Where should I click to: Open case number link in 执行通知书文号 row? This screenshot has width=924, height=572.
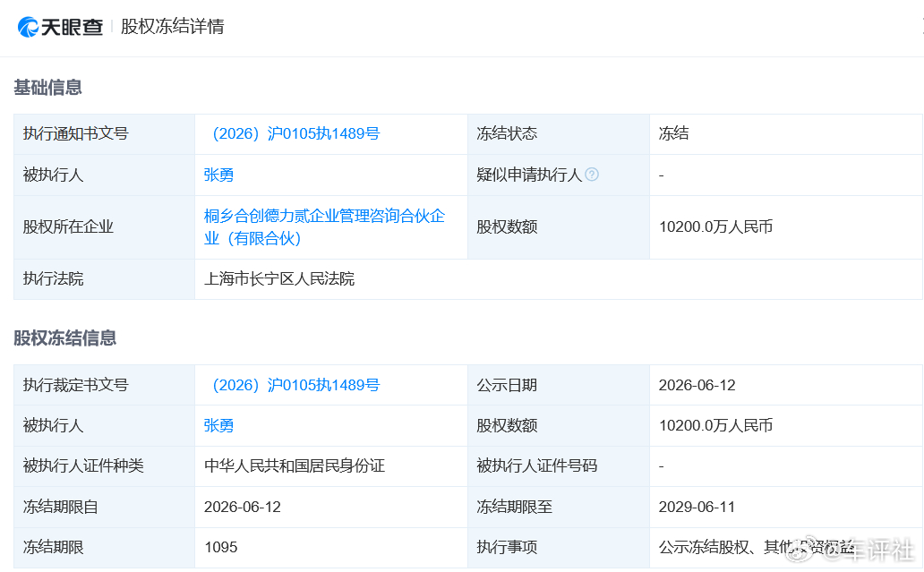tap(296, 133)
